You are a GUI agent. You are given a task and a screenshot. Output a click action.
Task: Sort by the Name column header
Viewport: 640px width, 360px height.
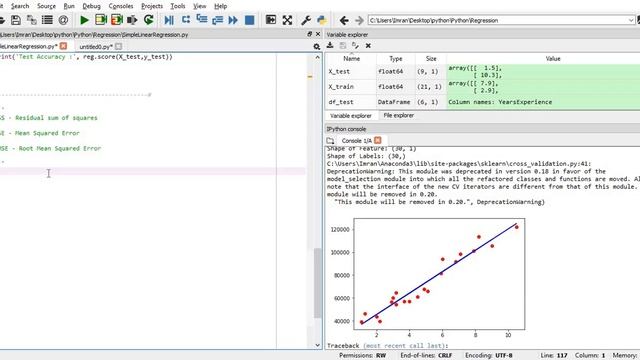(351, 59)
